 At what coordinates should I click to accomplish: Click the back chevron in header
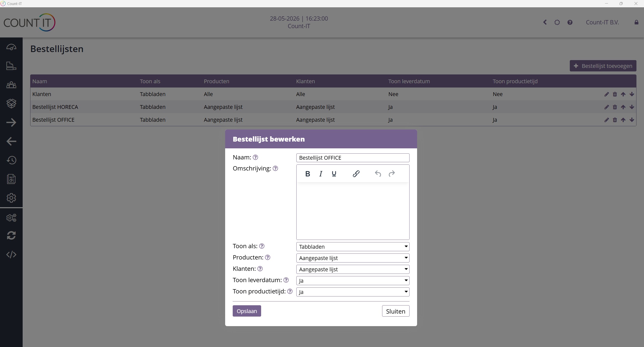point(545,22)
